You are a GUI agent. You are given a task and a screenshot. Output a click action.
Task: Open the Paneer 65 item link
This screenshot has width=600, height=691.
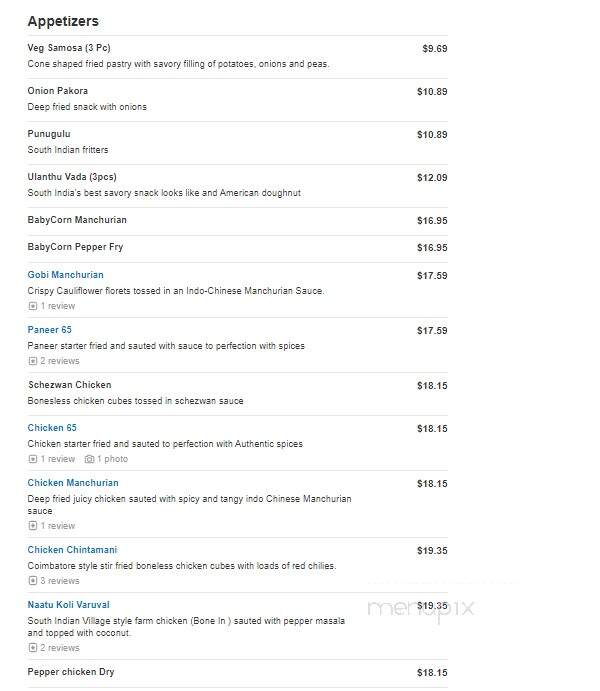pos(49,330)
